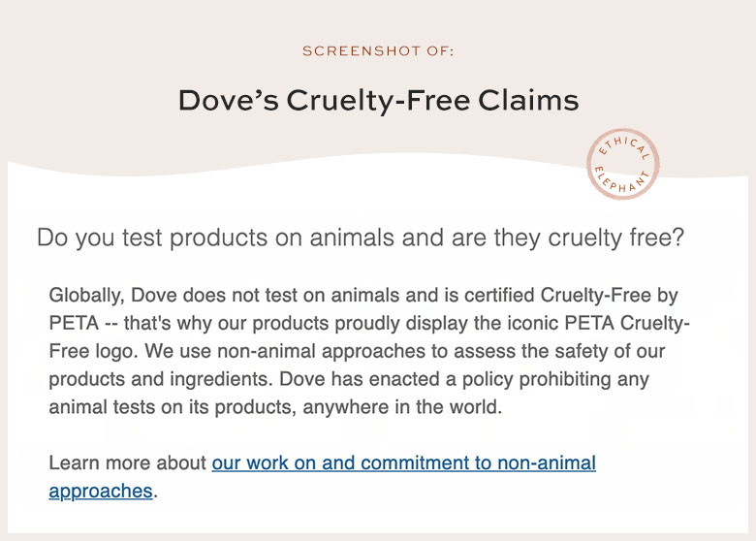Click "iconic PETA Cruelty-" text

598,323
